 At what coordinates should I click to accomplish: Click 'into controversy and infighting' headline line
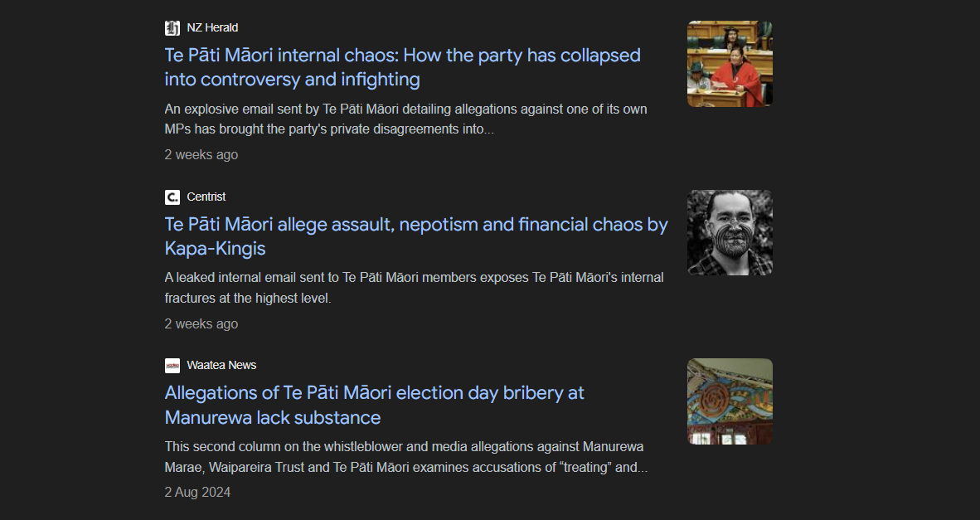292,80
